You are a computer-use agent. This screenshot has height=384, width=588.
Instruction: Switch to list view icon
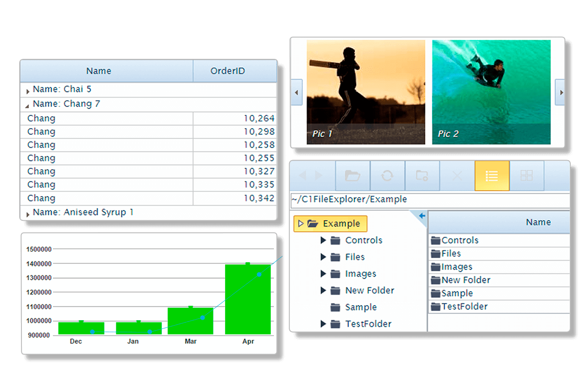[492, 176]
